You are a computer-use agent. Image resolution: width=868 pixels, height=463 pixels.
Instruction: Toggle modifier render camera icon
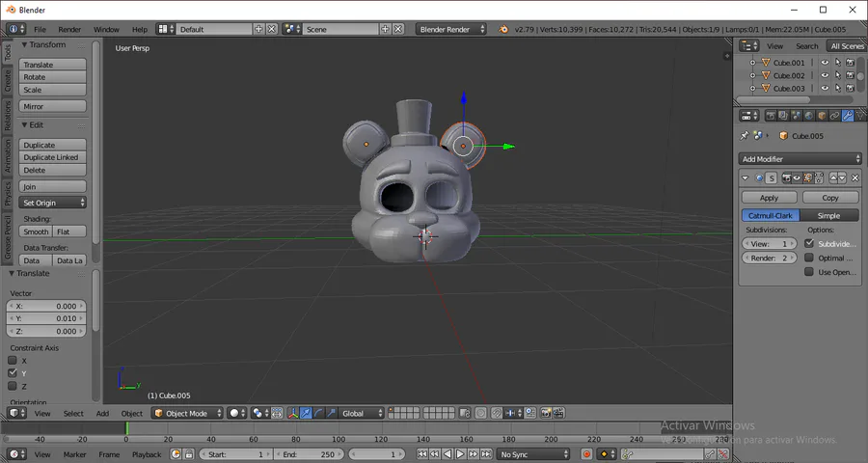coord(787,178)
